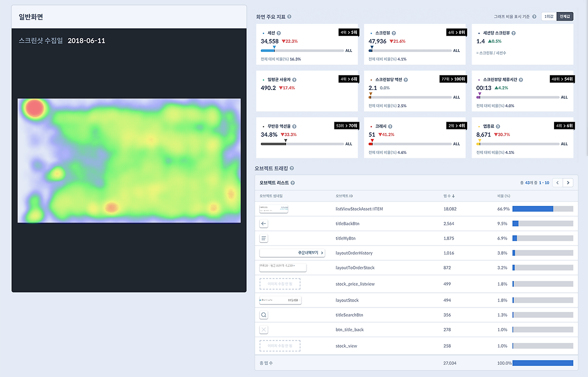Viewport: 588px width, 377px height.
Task: Click the placeholder thumbnail for stock_price_listview
Action: [x=280, y=284]
